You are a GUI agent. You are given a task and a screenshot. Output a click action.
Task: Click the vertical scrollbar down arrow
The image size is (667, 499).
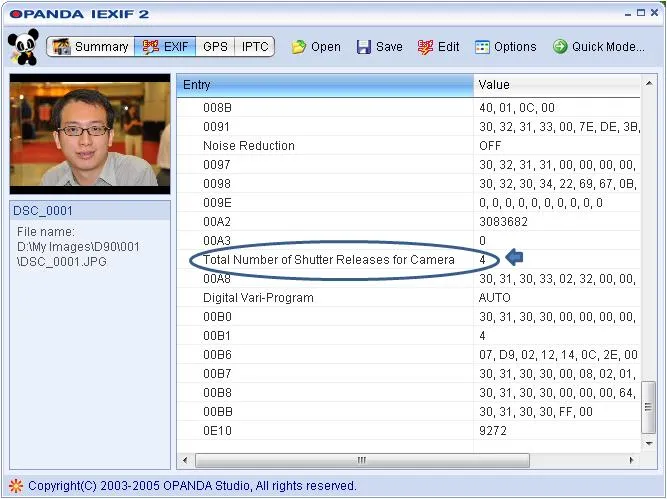(649, 443)
